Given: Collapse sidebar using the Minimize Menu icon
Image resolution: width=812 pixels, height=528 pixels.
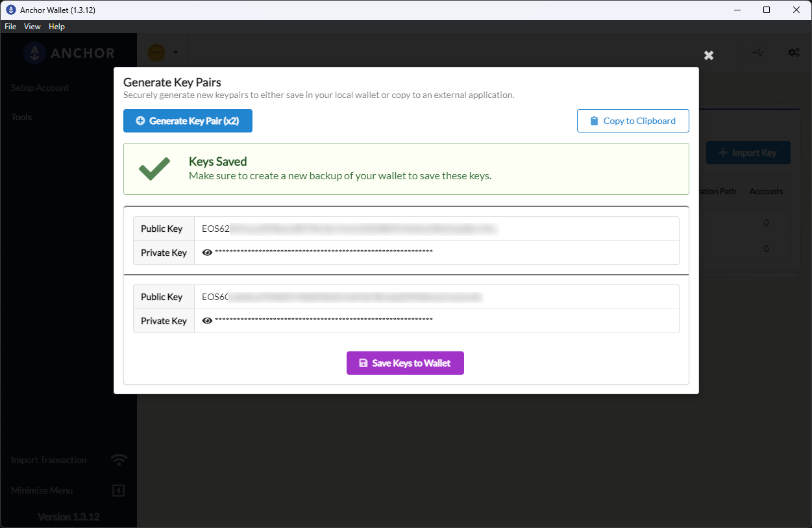Looking at the screenshot, I should click(x=118, y=490).
